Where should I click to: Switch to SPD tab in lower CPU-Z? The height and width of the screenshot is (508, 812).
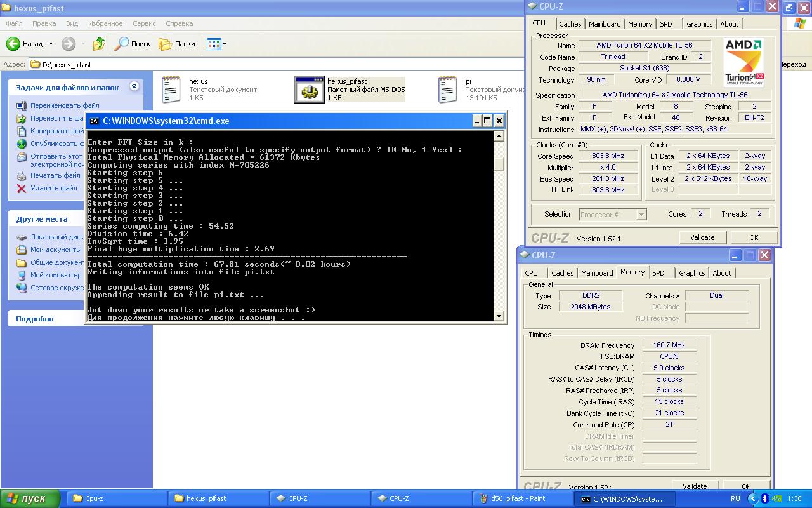(658, 273)
